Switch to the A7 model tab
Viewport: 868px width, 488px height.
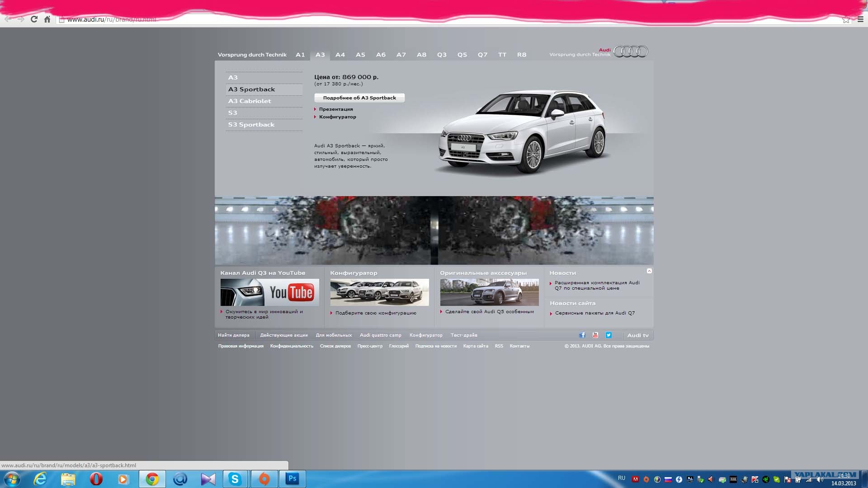click(x=401, y=55)
